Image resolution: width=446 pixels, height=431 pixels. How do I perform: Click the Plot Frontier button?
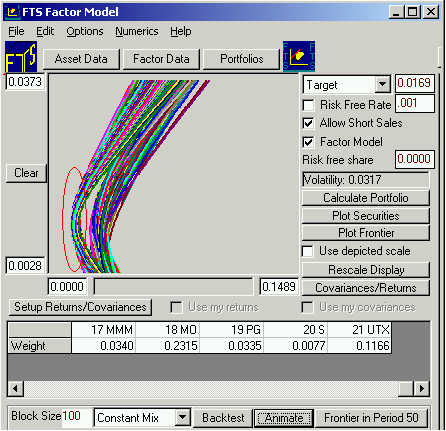pos(366,233)
